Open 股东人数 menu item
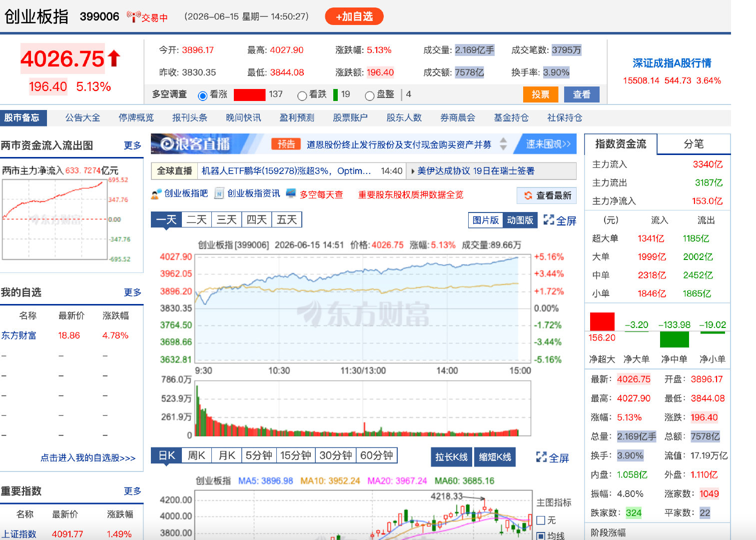This screenshot has width=756, height=540. click(x=404, y=118)
